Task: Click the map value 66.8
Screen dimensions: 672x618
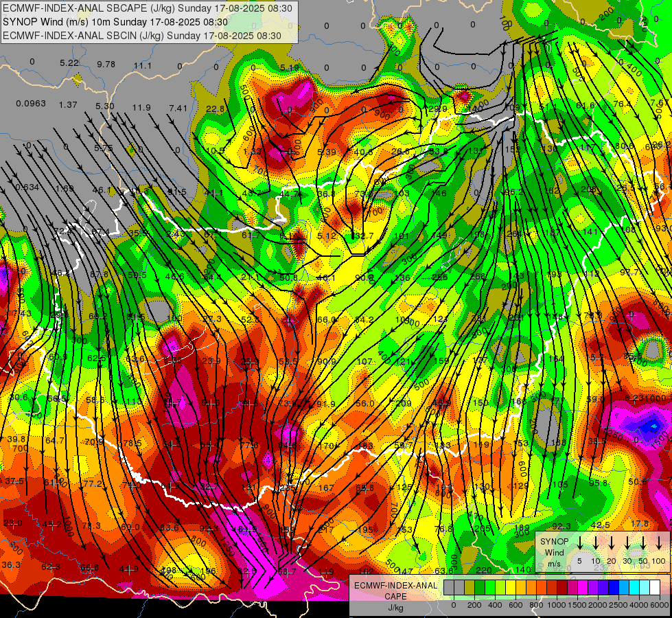Action: tap(89, 568)
